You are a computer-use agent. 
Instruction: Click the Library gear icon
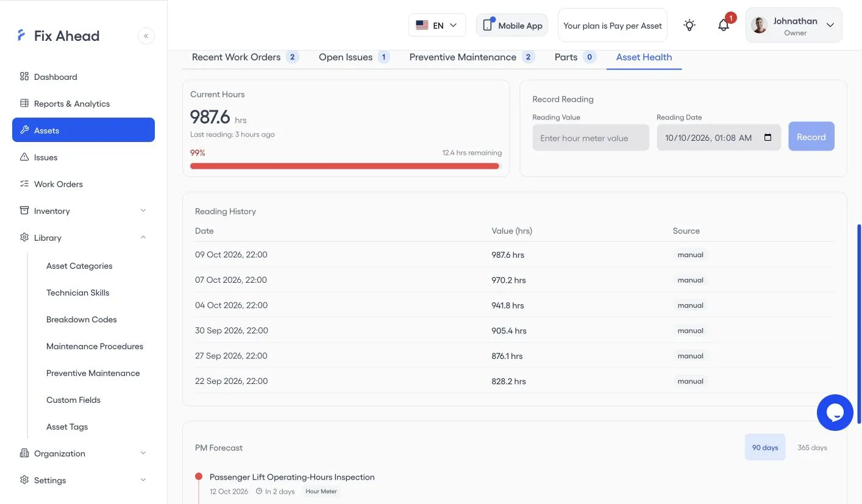[24, 238]
